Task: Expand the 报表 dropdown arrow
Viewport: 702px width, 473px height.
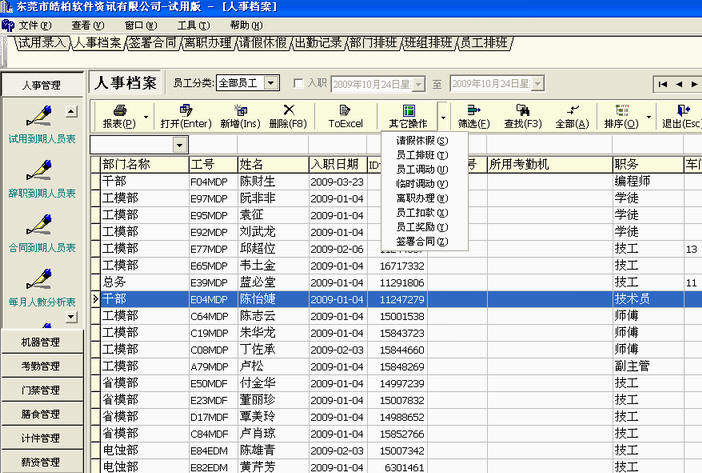Action: pos(146,117)
